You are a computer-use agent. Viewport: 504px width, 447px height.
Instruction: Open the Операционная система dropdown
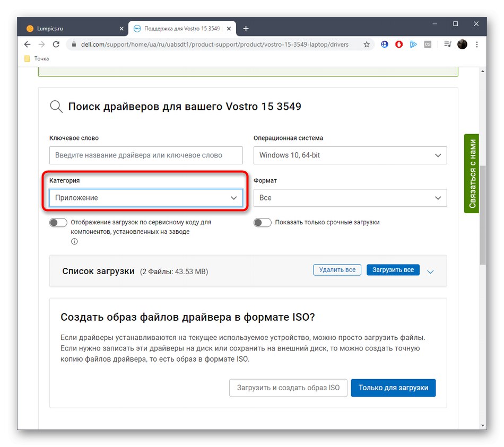(350, 155)
